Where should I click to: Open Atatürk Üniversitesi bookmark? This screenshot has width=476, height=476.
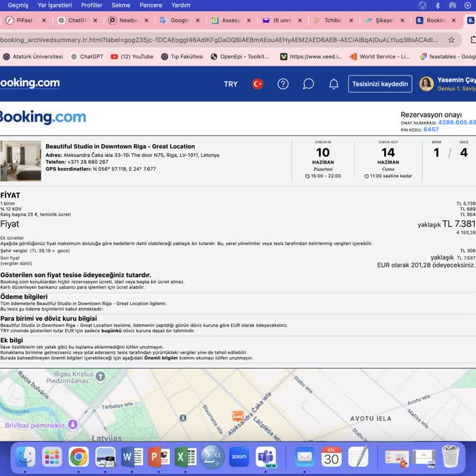click(x=33, y=56)
